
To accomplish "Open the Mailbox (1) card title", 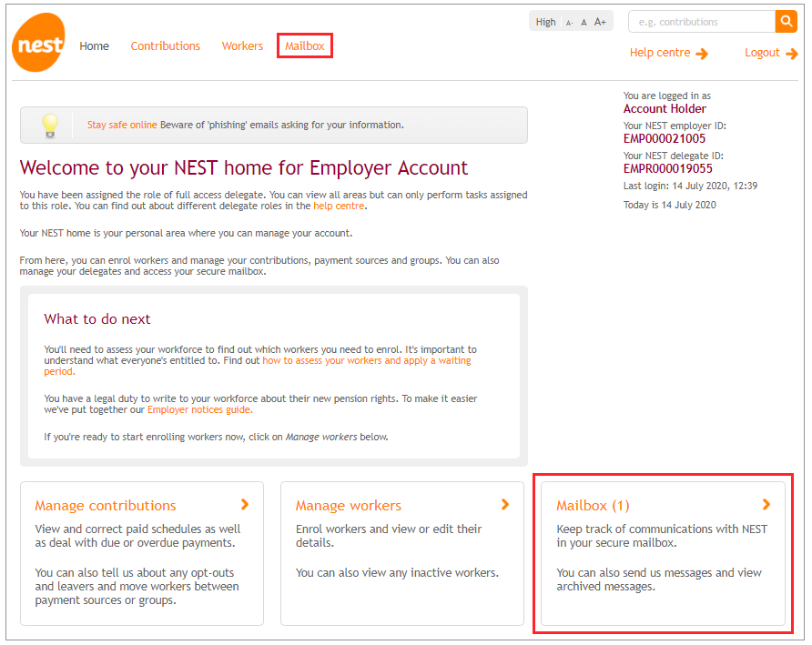I will pyautogui.click(x=593, y=506).
